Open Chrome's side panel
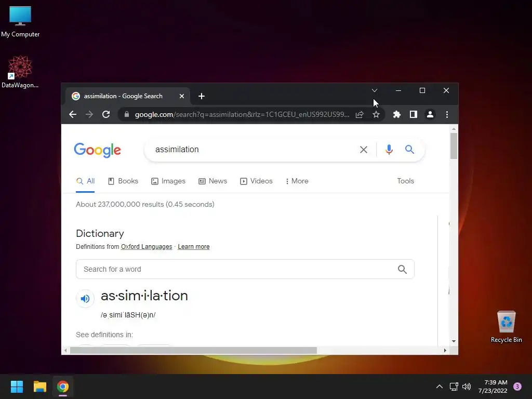The image size is (532, 399). 413,114
